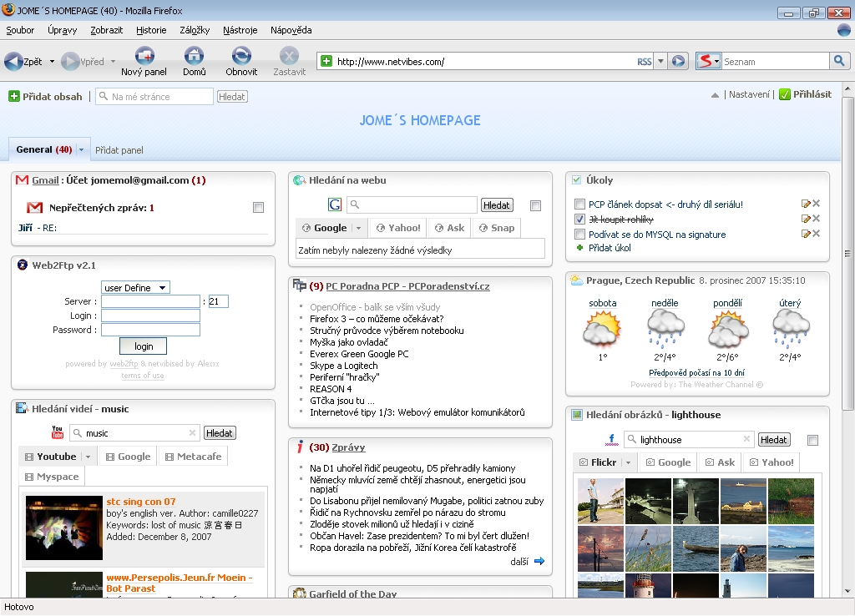Open the Soubor menu
Screen dimensions: 855x616
click(20, 30)
